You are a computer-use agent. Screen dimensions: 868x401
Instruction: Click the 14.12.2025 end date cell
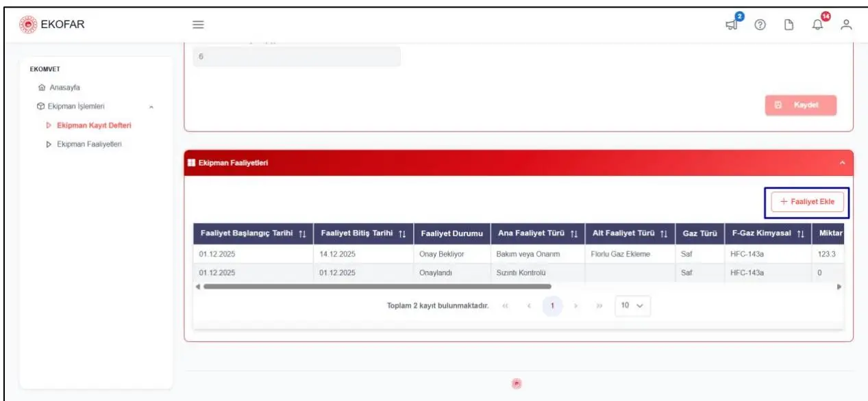click(363, 254)
